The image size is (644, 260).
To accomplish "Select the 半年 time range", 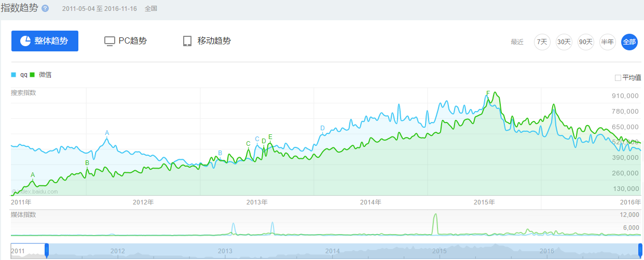I will [607, 42].
